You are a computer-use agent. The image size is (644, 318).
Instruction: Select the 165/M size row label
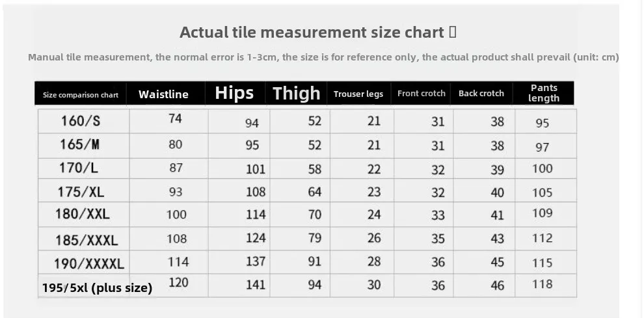pyautogui.click(x=79, y=144)
